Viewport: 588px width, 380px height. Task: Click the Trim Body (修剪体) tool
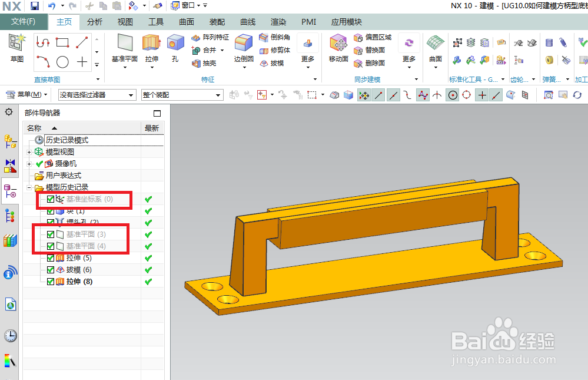(x=274, y=50)
